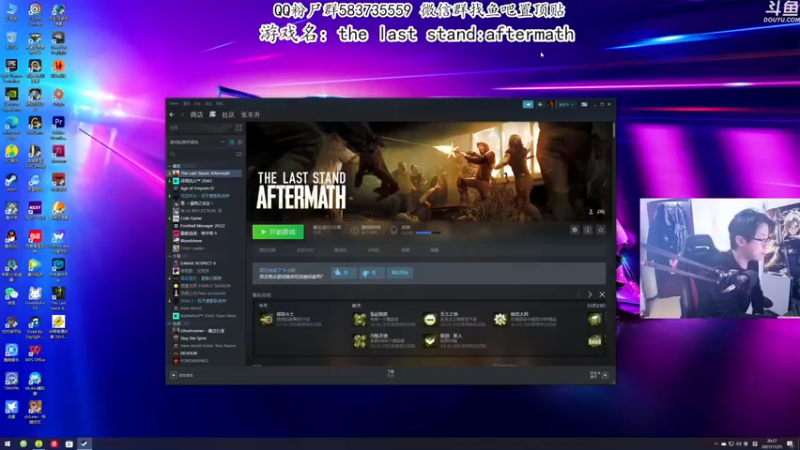Image resolution: width=800 pixels, height=450 pixels.
Task: Click Steam icon in the taskbar
Action: click(x=84, y=444)
